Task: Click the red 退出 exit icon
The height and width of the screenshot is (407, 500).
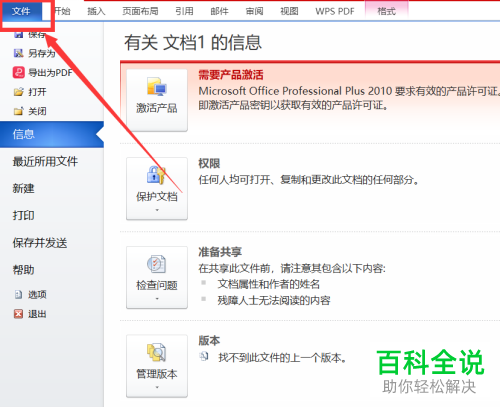Action: 18,314
